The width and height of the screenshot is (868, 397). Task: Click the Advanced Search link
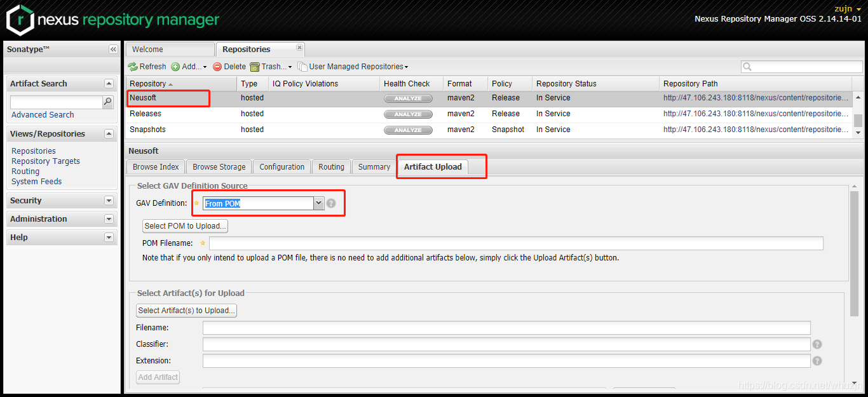[43, 115]
